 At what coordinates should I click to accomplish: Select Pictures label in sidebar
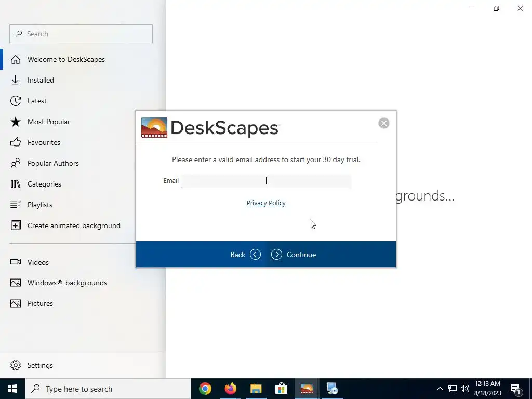tap(40, 303)
